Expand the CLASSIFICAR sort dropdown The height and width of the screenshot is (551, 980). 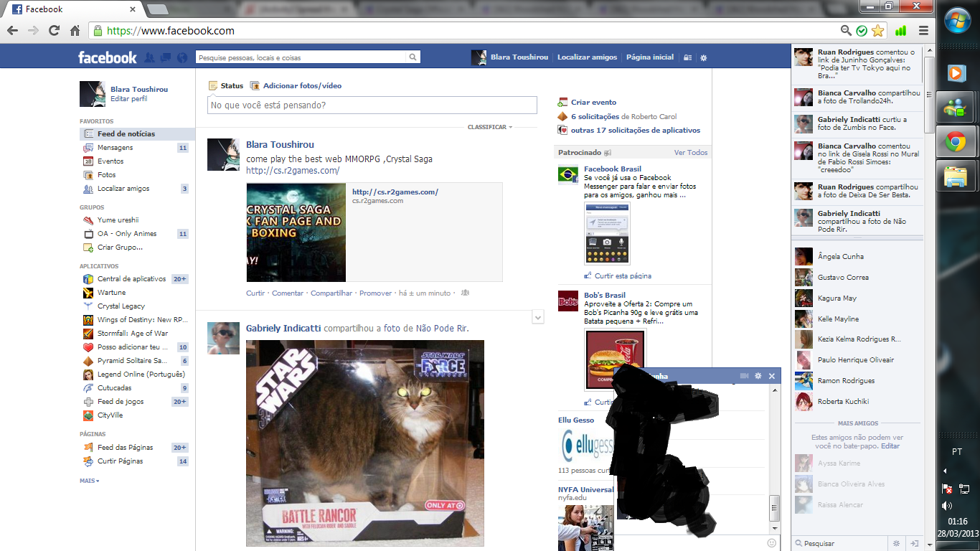pos(490,127)
